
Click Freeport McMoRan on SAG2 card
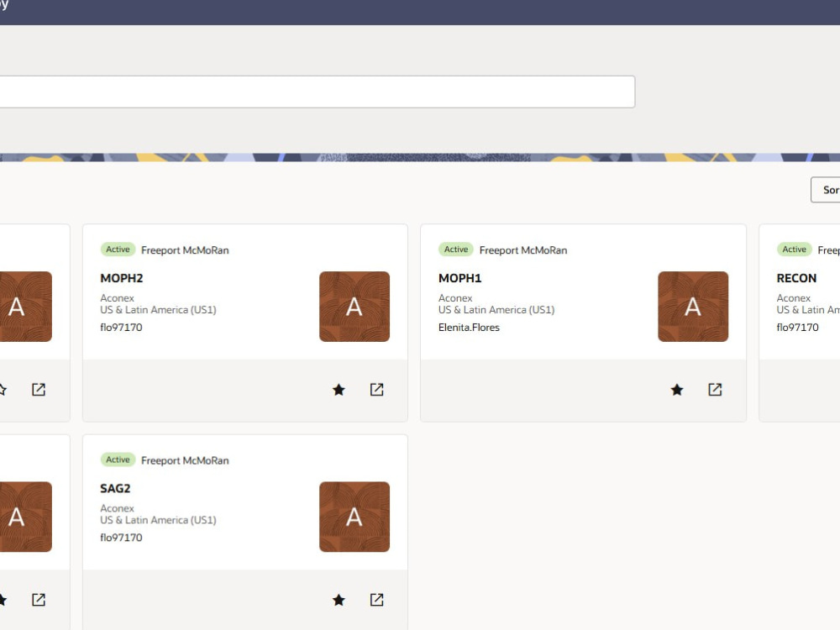tap(185, 460)
